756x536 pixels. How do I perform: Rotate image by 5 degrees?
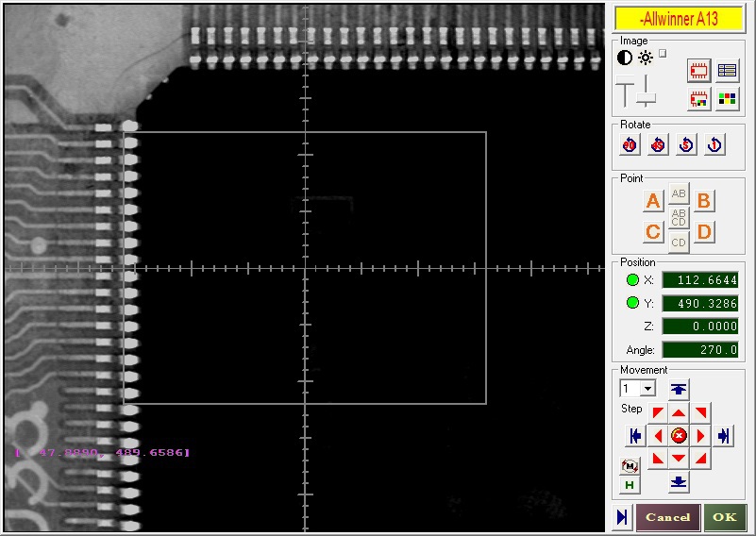[686, 144]
